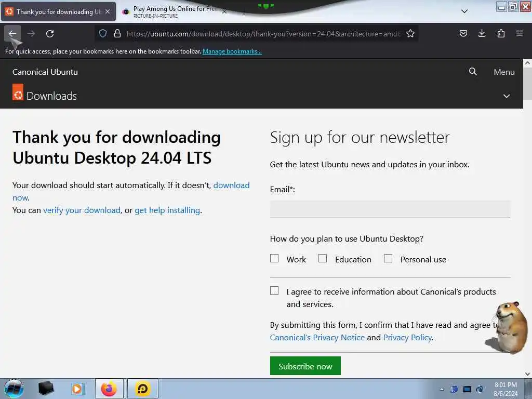Open the verify your download link

(82, 210)
